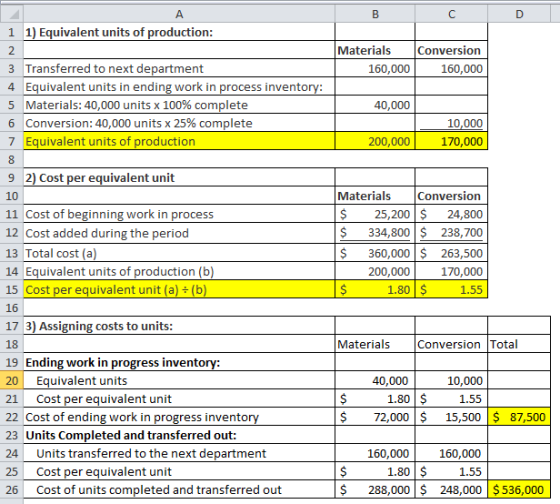The width and height of the screenshot is (560, 504).
Task: Select 'Total cost (a)' label cell
Action: [x=179, y=253]
